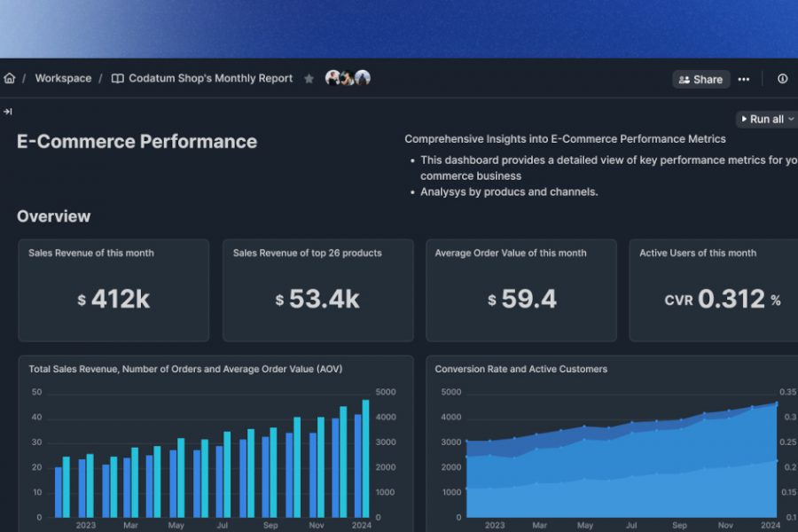Open the Workspace breadcrumb link
The image size is (798, 532).
[63, 78]
